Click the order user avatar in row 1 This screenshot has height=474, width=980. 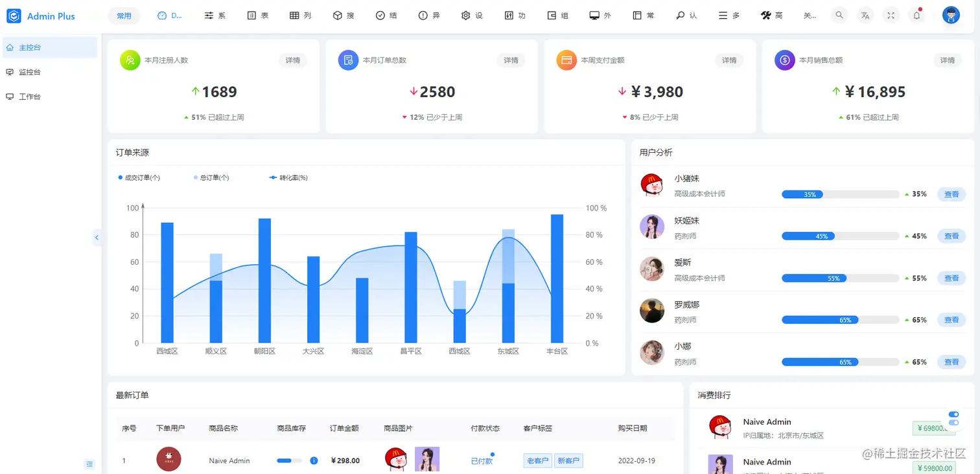pyautogui.click(x=169, y=459)
